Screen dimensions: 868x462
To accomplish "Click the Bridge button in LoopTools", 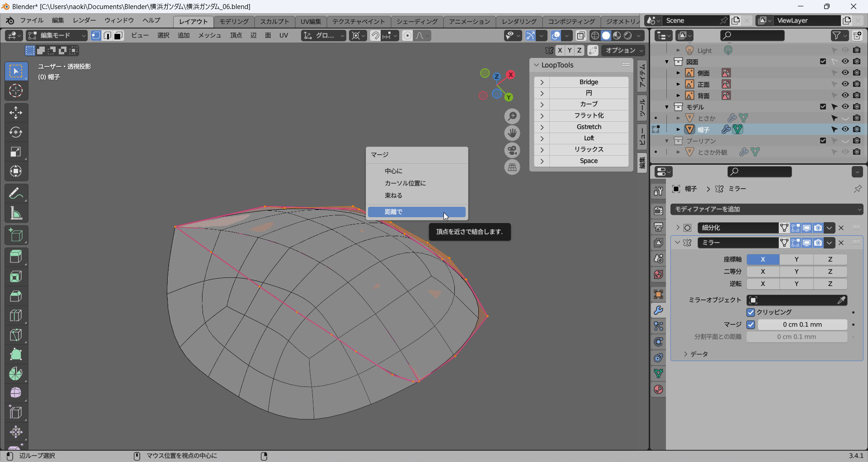I will pos(588,82).
